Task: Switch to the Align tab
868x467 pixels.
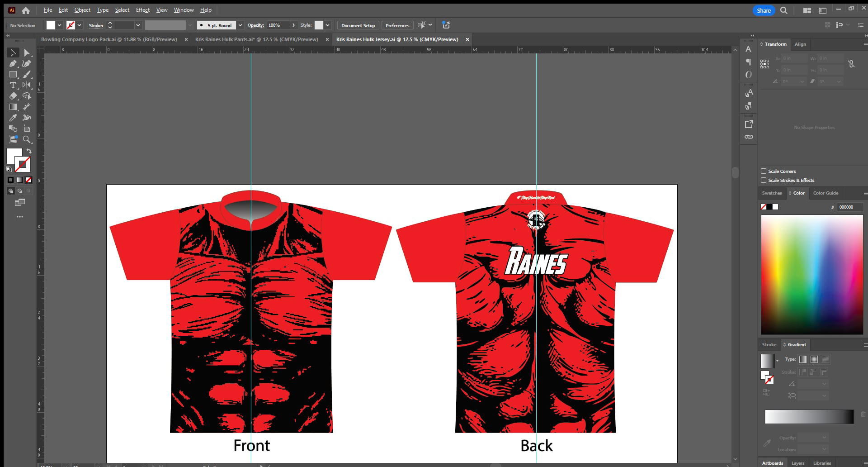Action: tap(800, 44)
